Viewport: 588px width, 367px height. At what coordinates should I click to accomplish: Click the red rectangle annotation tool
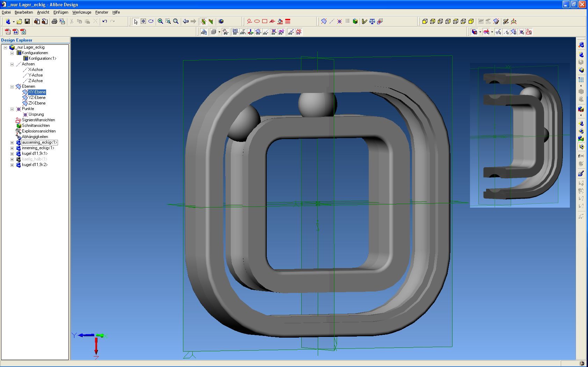(x=265, y=22)
